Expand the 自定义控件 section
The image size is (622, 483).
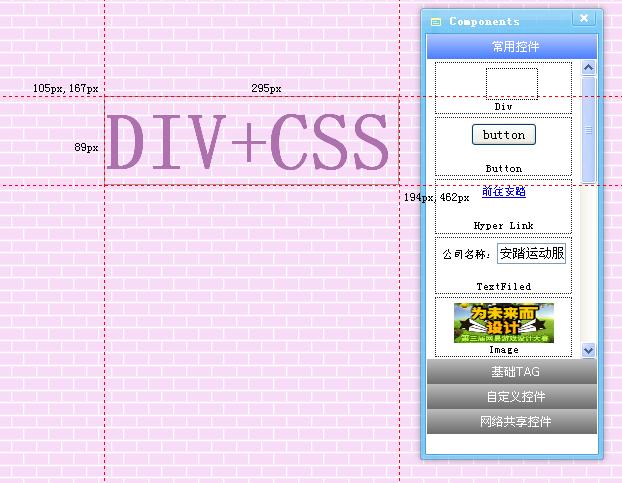point(512,396)
